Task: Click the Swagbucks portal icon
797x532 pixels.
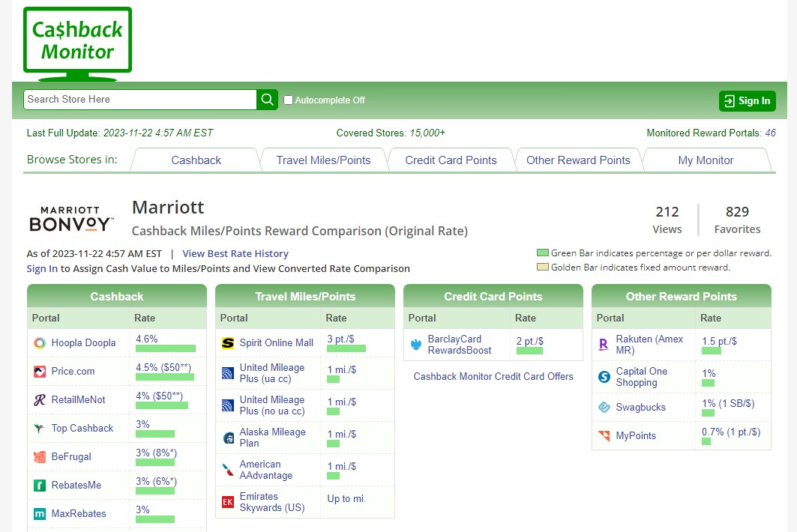Action: point(604,408)
